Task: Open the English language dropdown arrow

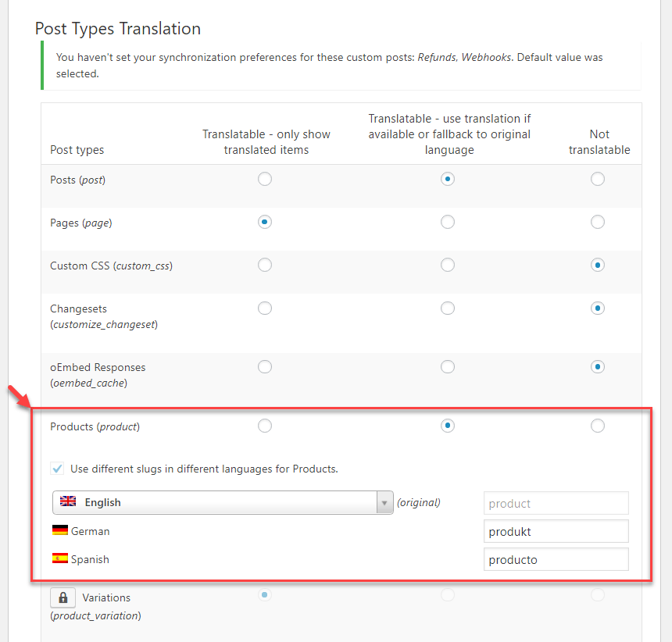Action: pos(384,502)
